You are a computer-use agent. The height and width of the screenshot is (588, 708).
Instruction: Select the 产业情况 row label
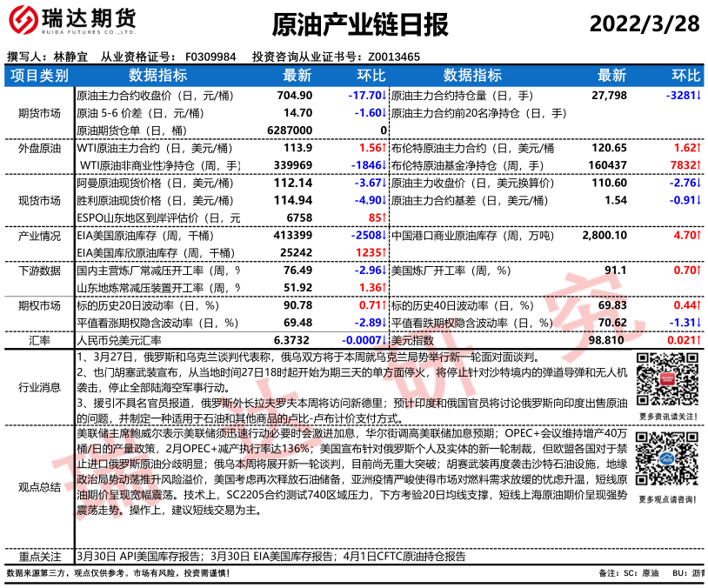[39, 236]
